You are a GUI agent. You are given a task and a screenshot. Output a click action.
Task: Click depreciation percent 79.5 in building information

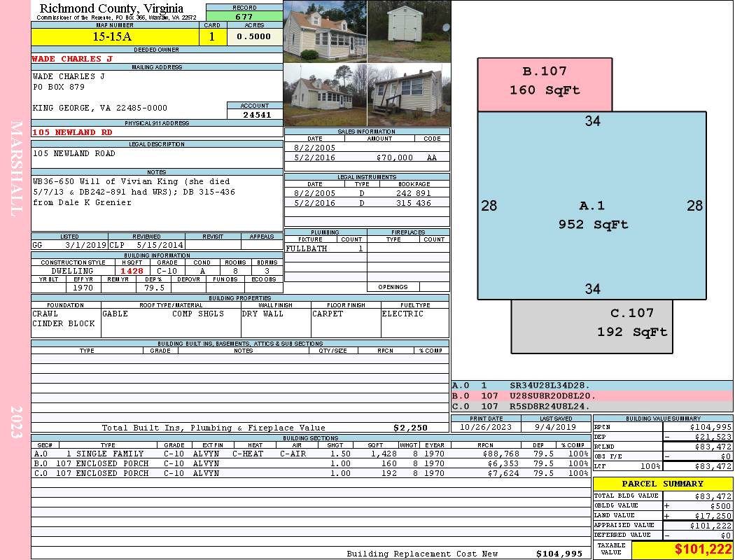pyautogui.click(x=154, y=288)
